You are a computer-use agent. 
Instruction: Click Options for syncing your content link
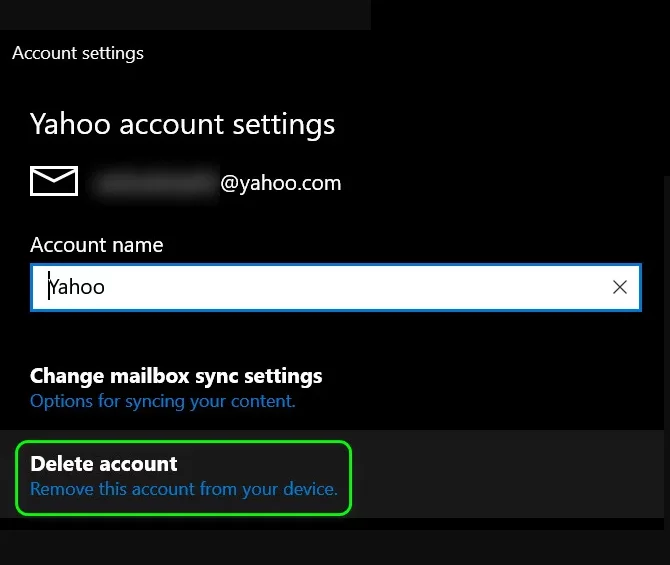click(x=163, y=401)
